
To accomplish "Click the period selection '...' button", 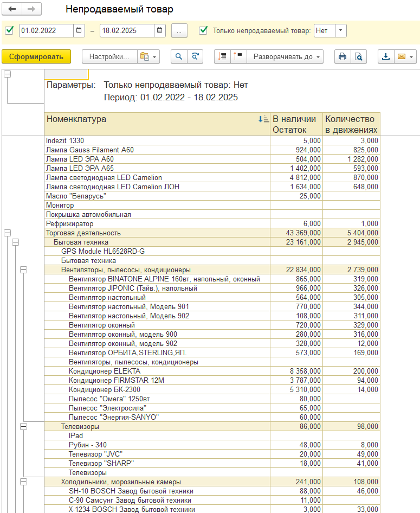I will 179,30.
